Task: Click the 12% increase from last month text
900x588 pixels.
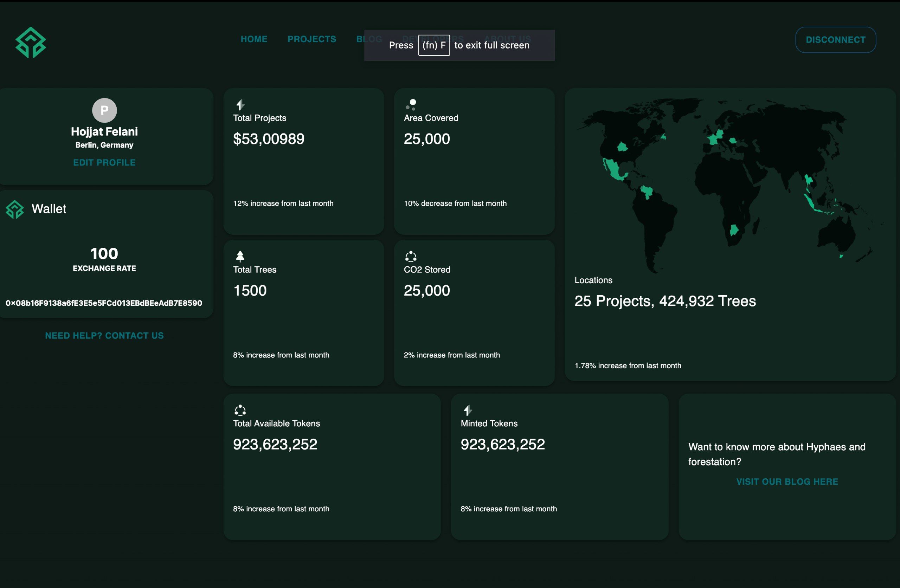Action: (283, 203)
